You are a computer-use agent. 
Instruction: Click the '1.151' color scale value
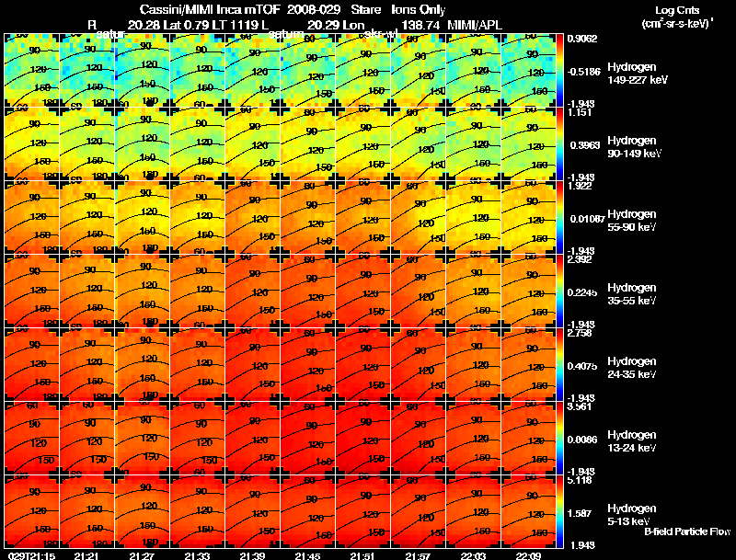580,112
